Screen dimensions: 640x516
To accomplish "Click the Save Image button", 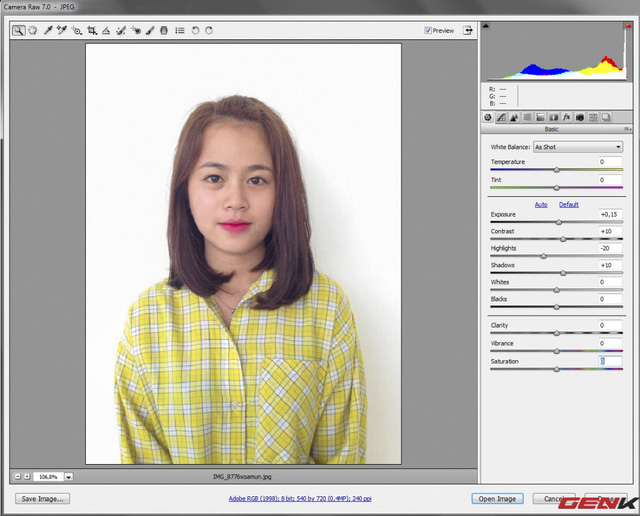I will 42,499.
